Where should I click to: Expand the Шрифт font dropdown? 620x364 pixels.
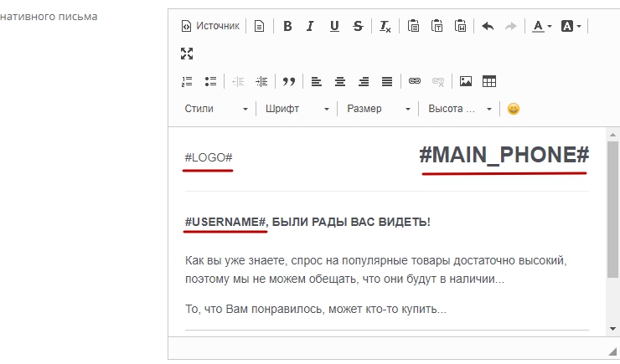tap(297, 109)
